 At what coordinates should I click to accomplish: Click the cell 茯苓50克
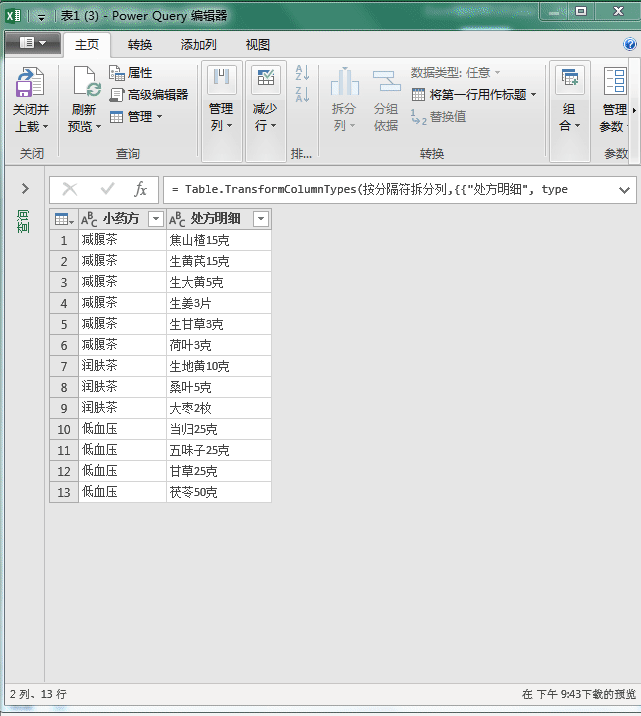[219, 492]
